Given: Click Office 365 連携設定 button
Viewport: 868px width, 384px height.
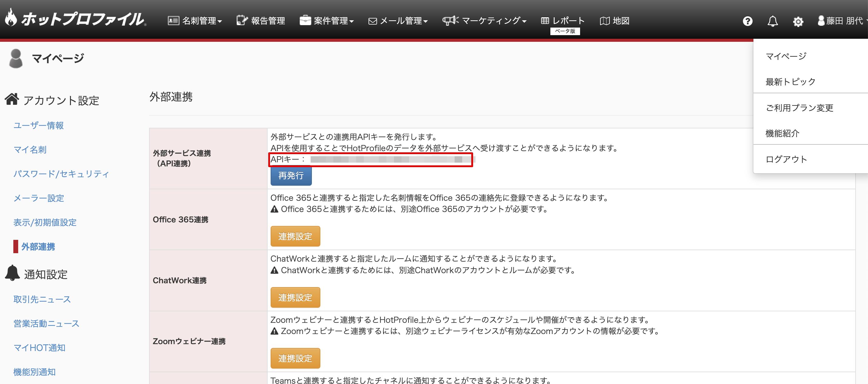Looking at the screenshot, I should tap(295, 236).
